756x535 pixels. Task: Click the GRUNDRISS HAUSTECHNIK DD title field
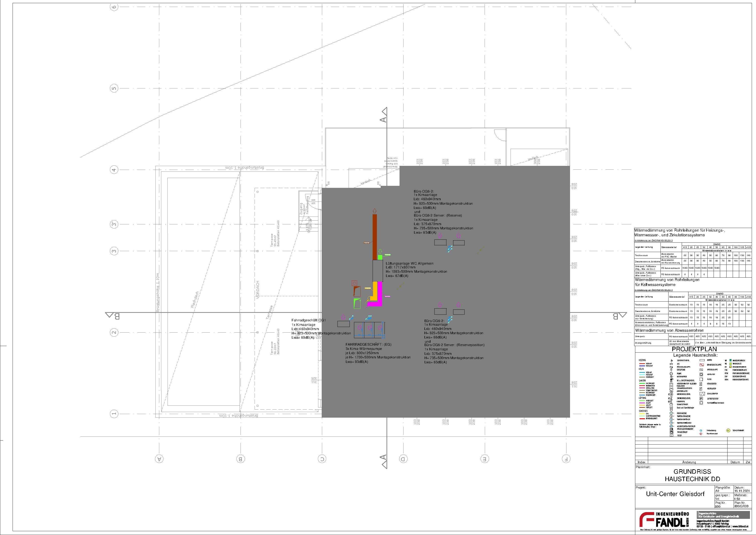692,475
